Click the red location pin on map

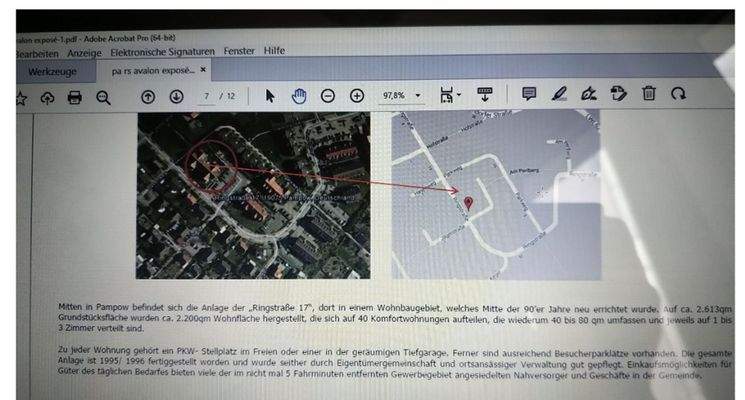tap(468, 203)
